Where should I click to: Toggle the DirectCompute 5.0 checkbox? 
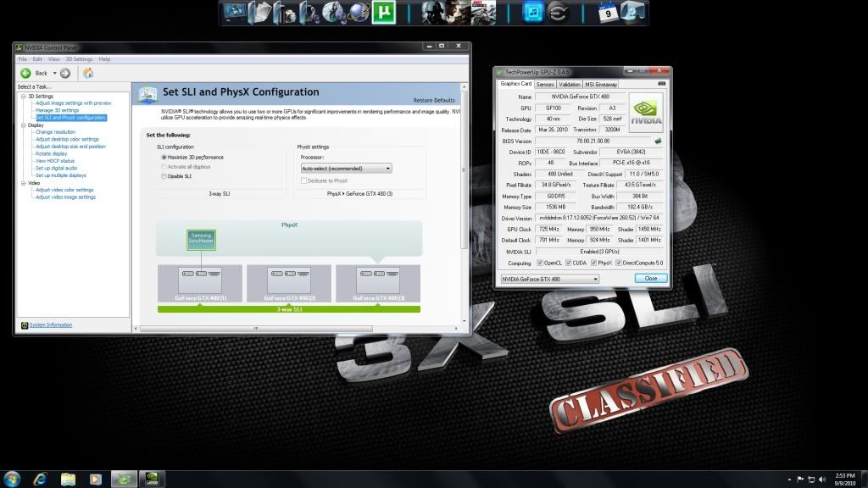[x=618, y=263]
